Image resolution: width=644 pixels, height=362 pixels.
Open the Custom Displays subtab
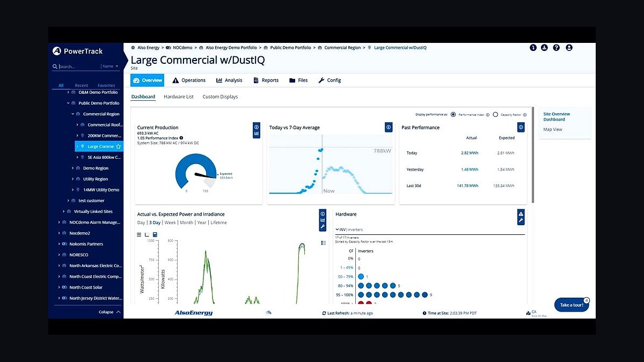220,97
